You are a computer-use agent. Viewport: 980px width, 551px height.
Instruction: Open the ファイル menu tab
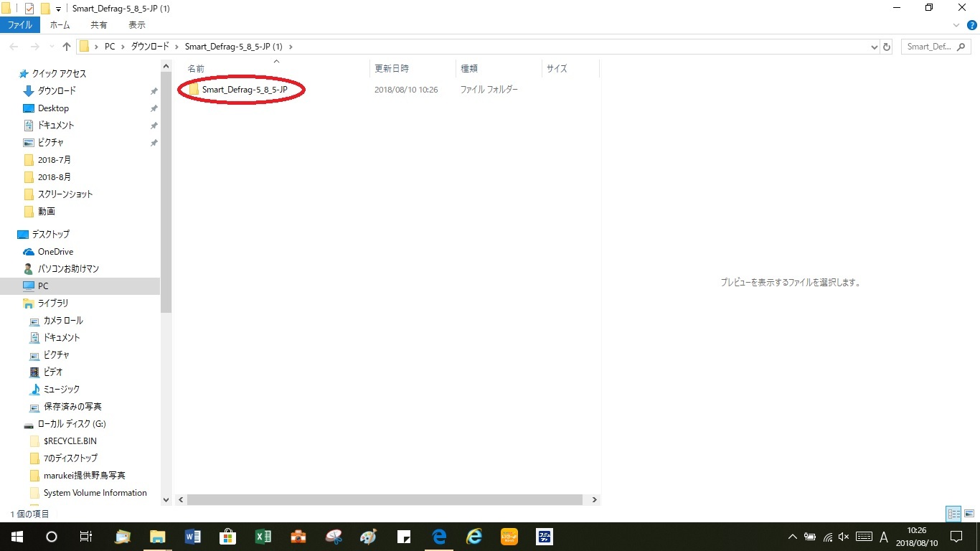click(20, 25)
